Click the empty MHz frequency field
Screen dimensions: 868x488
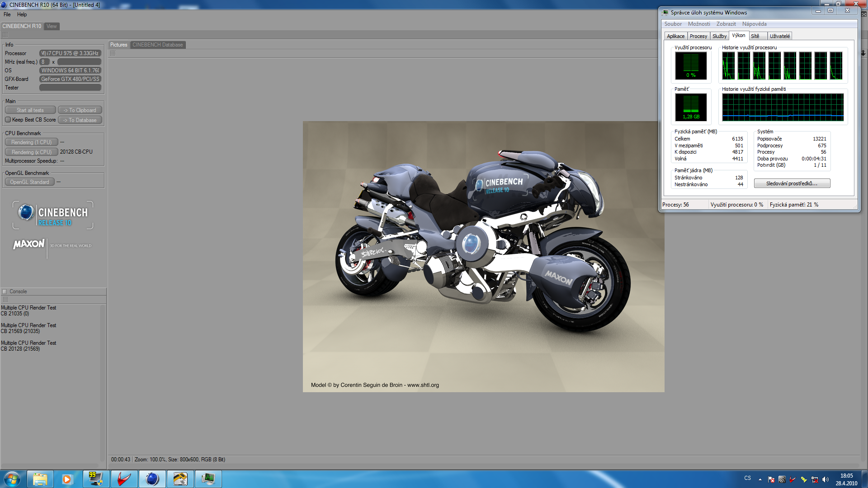point(79,62)
